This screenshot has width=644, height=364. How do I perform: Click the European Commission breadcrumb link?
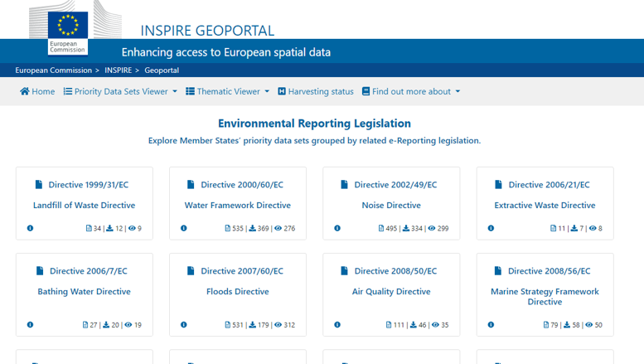[x=53, y=70]
